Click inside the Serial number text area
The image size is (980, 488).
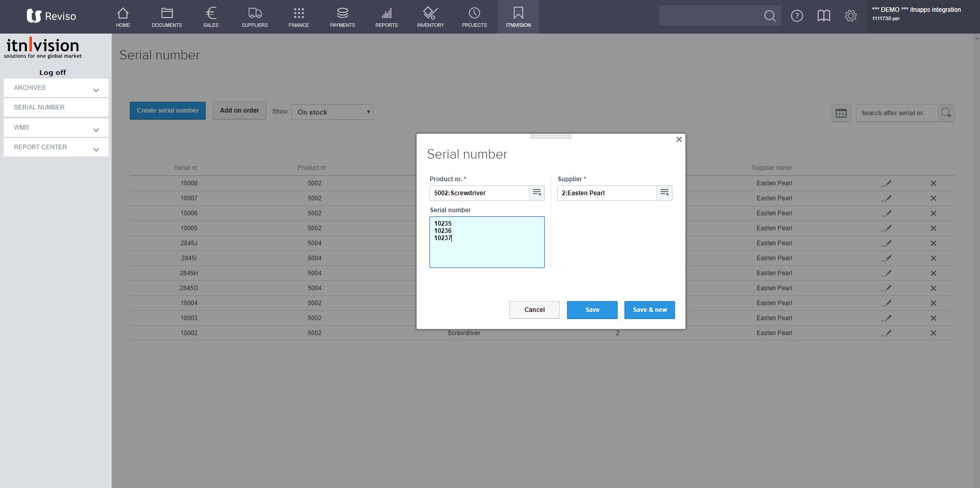tap(486, 250)
